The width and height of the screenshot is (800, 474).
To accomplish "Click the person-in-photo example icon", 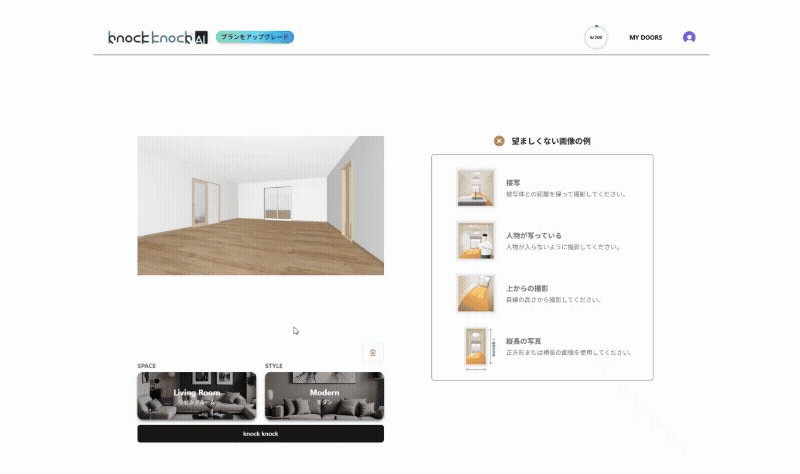I will click(476, 240).
